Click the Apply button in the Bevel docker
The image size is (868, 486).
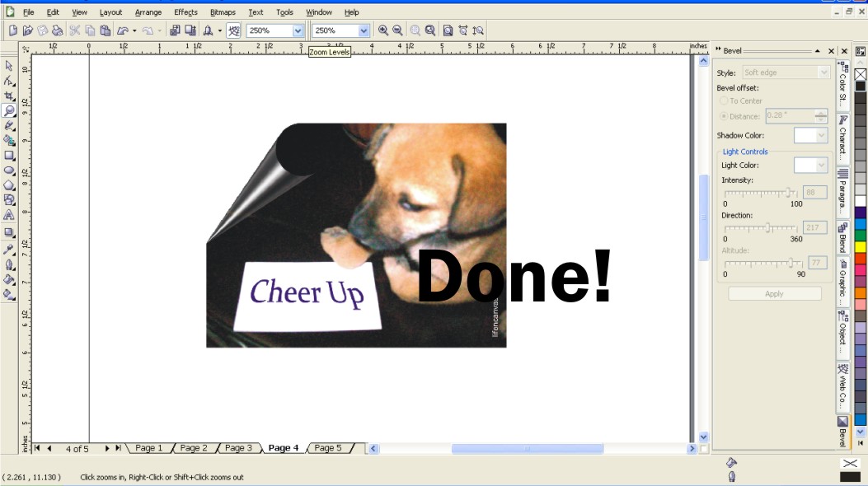[773, 293]
